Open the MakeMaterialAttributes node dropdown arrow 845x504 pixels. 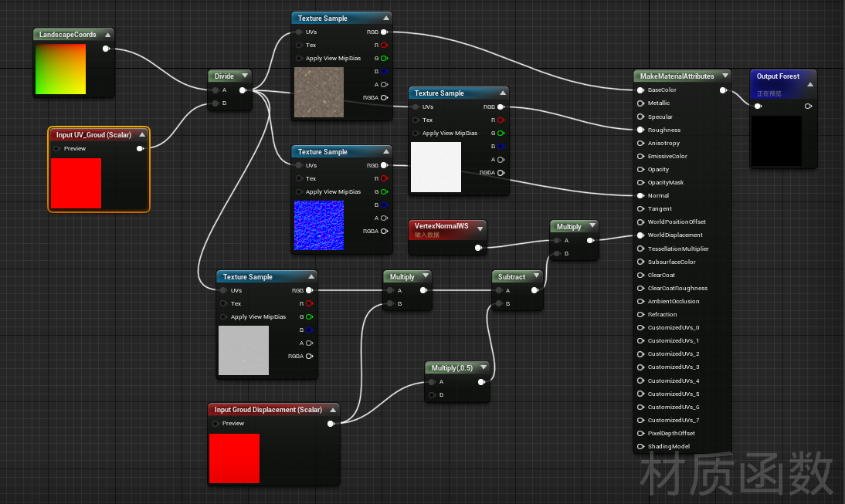click(725, 76)
